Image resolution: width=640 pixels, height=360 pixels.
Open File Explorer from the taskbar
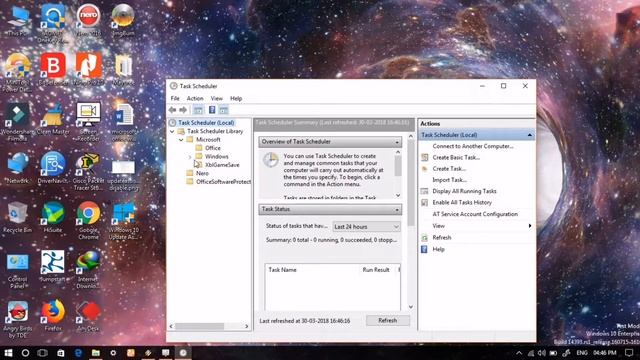96,353
